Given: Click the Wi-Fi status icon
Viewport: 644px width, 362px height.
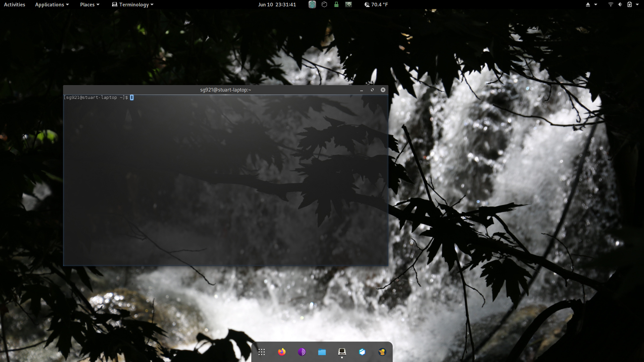Looking at the screenshot, I should point(611,5).
